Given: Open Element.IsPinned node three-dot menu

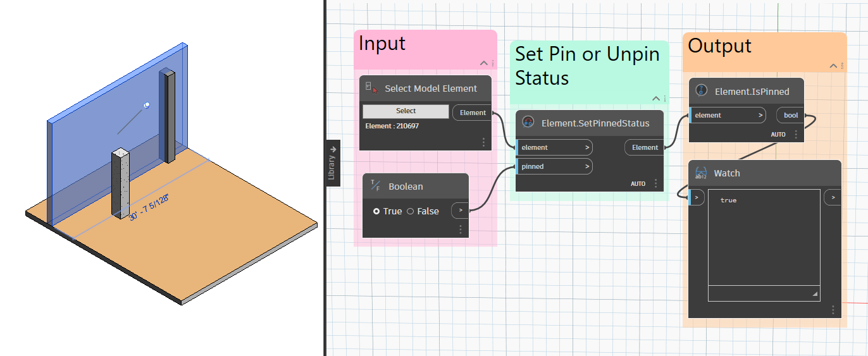Looking at the screenshot, I should 796,134.
